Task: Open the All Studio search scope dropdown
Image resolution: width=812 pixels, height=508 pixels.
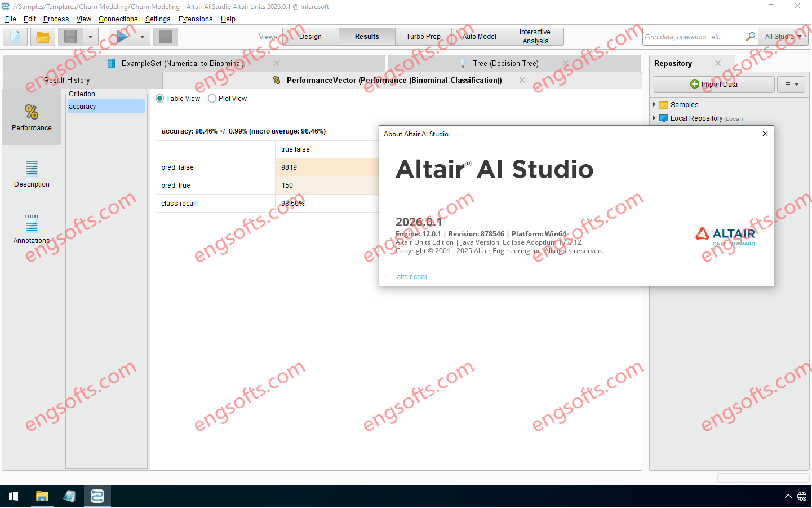Action: click(x=783, y=37)
